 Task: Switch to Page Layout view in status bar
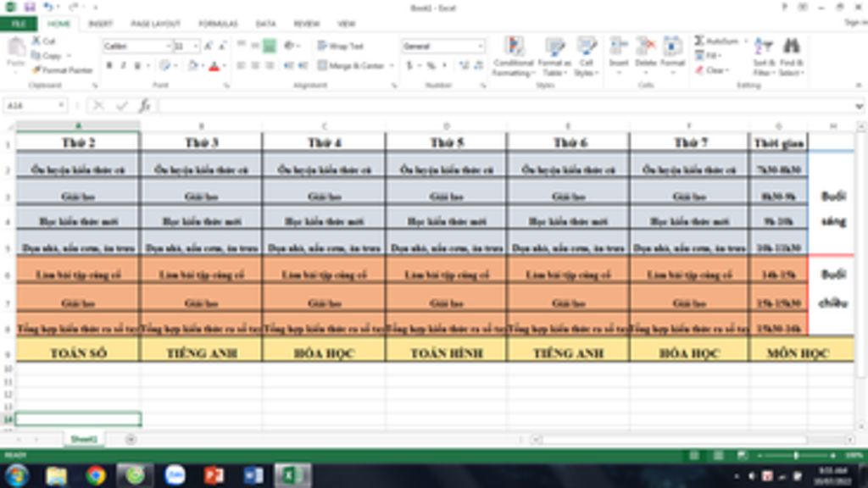coord(718,455)
